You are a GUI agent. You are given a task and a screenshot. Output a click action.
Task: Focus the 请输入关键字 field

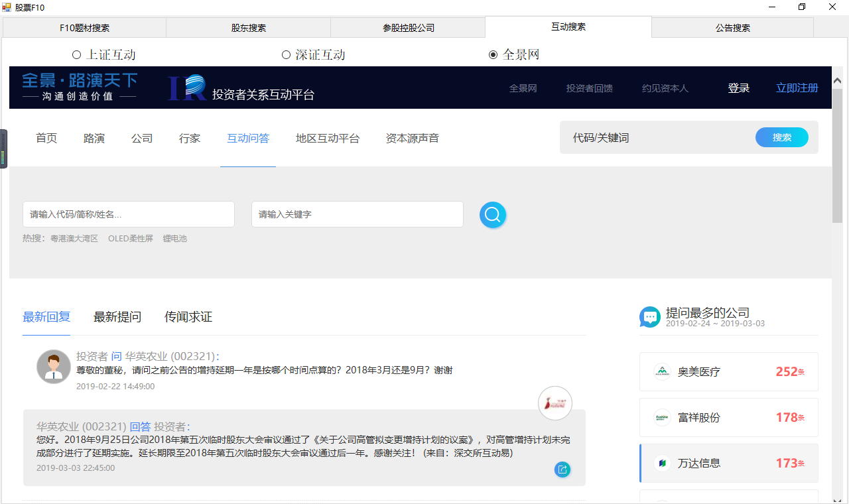tap(358, 214)
